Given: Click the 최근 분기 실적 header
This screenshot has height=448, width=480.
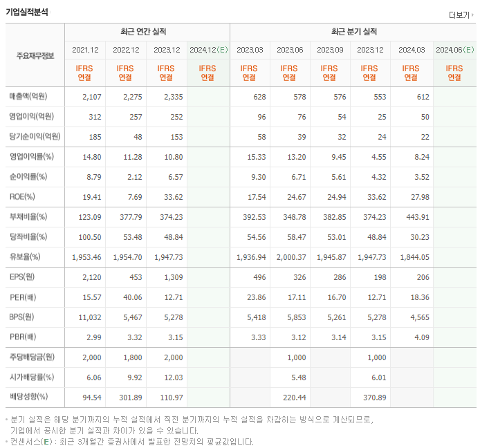Looking at the screenshot, I should pyautogui.click(x=354, y=32).
